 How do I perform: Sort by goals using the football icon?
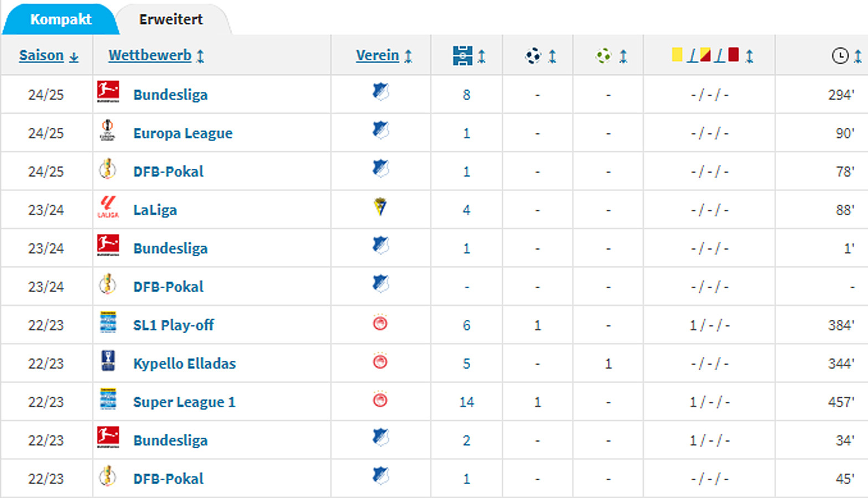[x=533, y=56]
